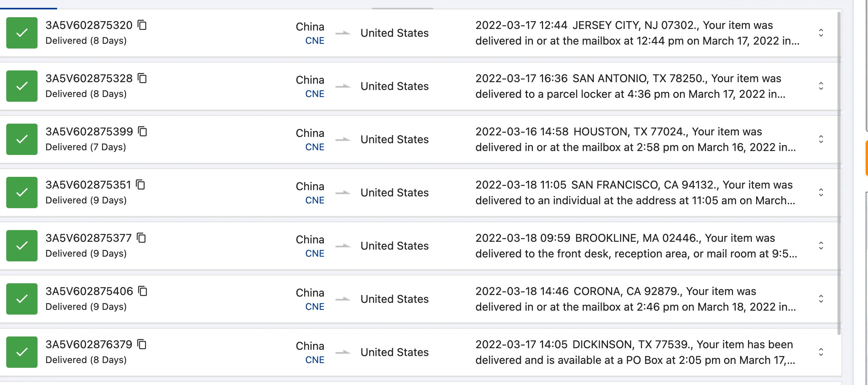Click the delivered status icon for 3A5V602875406
868x385 pixels.
coord(22,299)
